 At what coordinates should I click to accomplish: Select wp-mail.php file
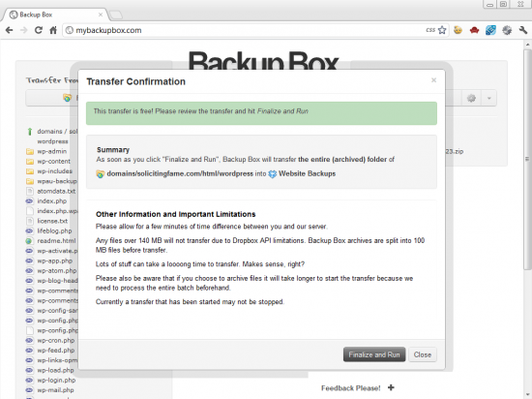55,390
